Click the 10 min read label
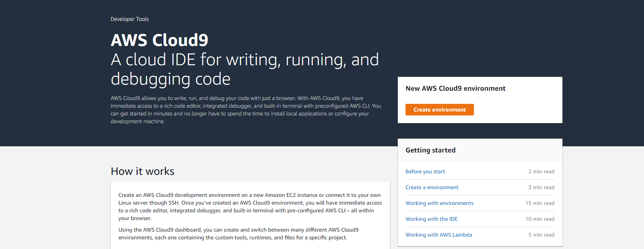 [x=540, y=219]
